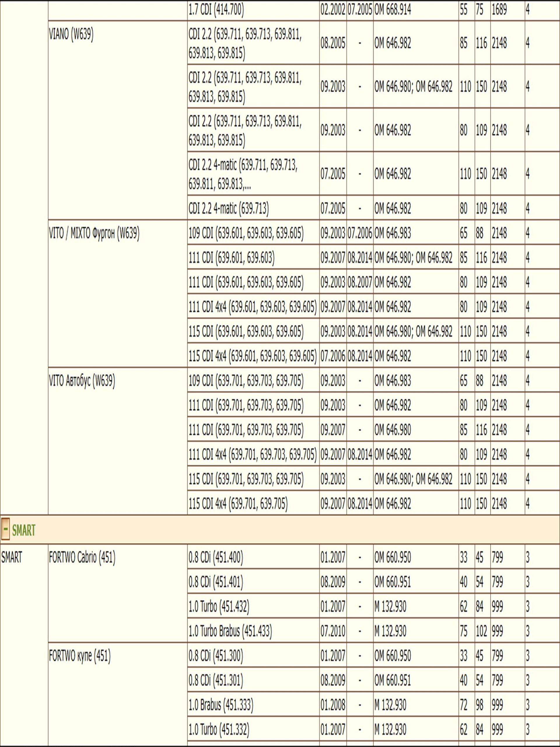Click 1.0 Brabus (451.333) entry
The image size is (560, 747).
[221, 705]
